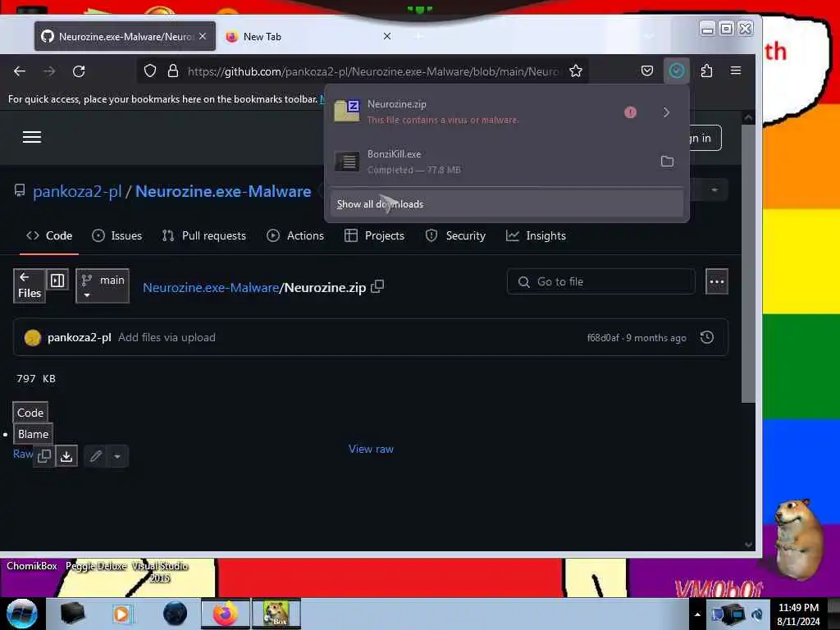Close the New Tab browser tab
The height and width of the screenshot is (630, 840).
coord(387,36)
